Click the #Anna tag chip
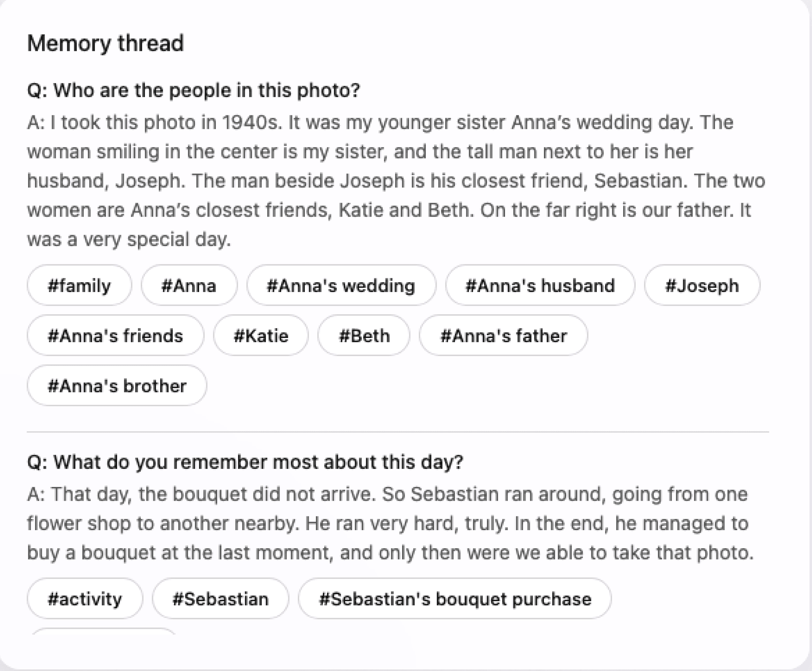Image resolution: width=812 pixels, height=671 pixels. point(189,285)
